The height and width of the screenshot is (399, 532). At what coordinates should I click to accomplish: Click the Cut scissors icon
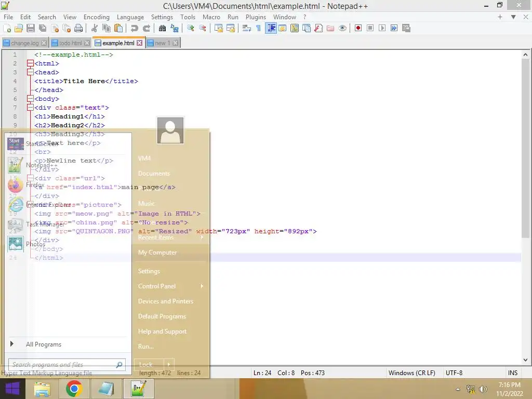(95, 28)
